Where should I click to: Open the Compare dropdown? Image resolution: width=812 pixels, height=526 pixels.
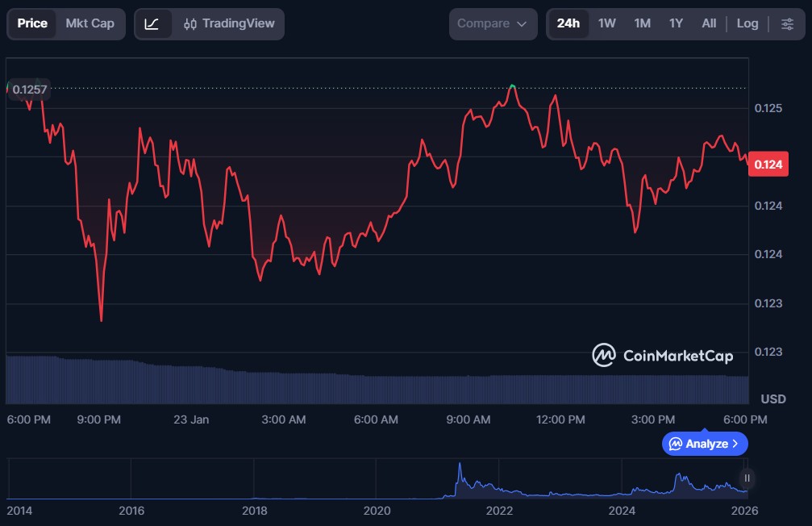pyautogui.click(x=493, y=23)
